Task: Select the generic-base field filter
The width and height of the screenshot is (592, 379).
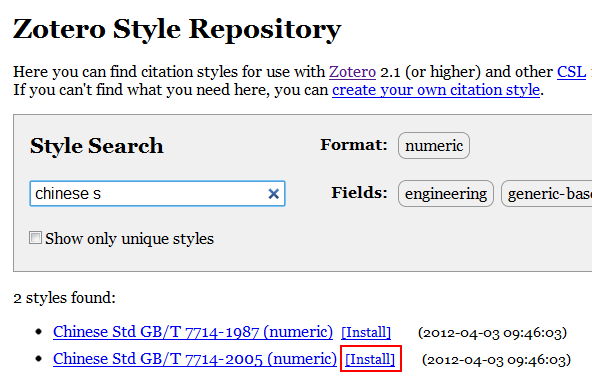Action: click(x=547, y=194)
